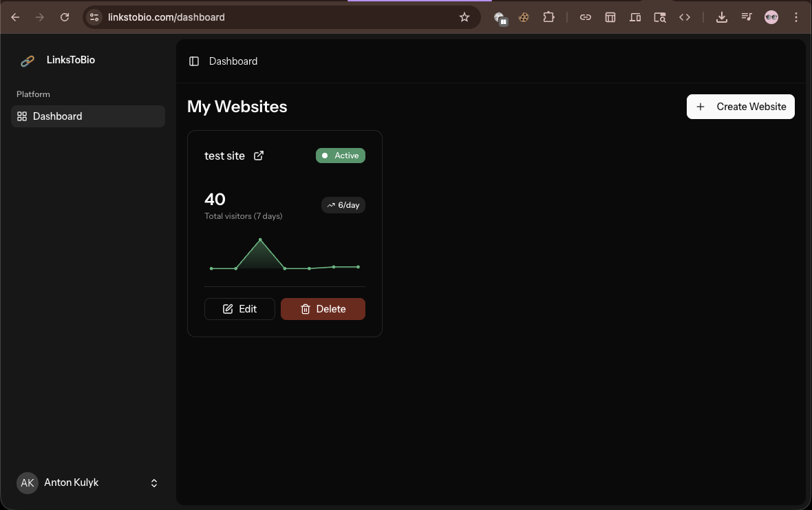Click the sidebar toggle icon beside Dashboard header
This screenshot has width=812, height=510.
194,61
